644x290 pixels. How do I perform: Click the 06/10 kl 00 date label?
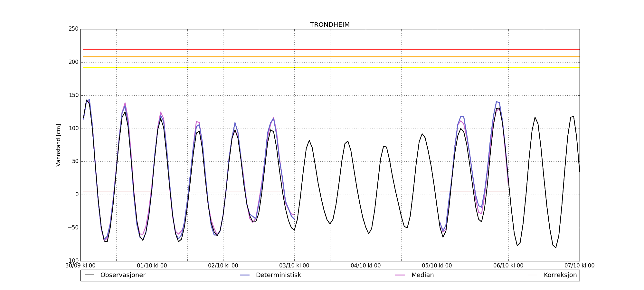point(508,266)
